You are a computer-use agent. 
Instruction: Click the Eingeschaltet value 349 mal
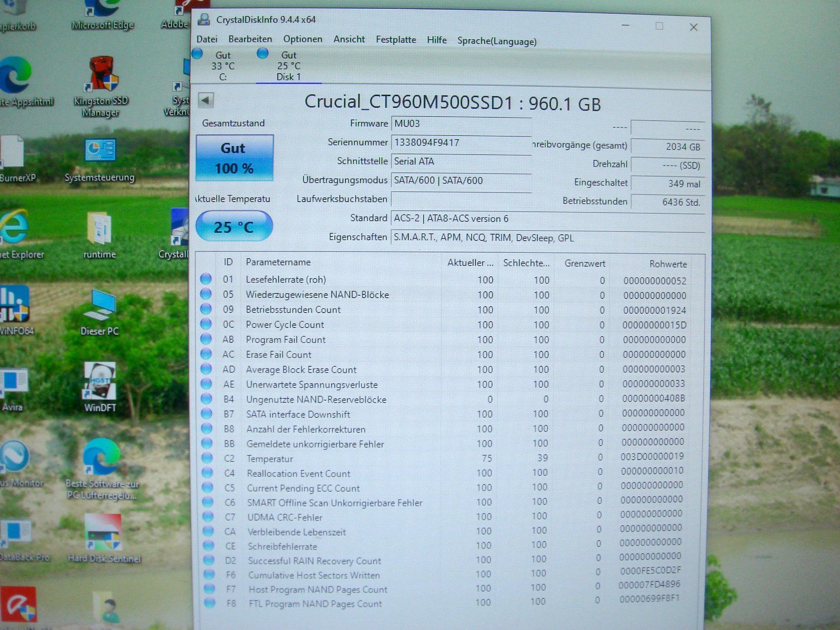667,183
